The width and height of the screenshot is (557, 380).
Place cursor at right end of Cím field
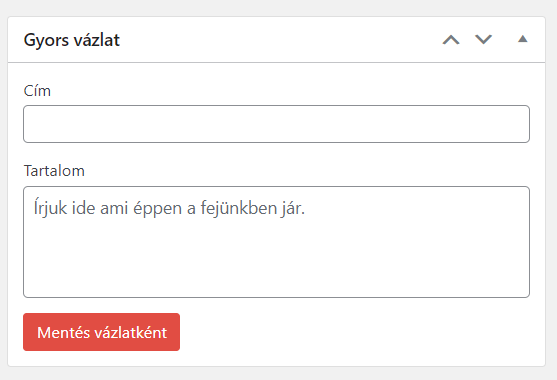pos(522,124)
